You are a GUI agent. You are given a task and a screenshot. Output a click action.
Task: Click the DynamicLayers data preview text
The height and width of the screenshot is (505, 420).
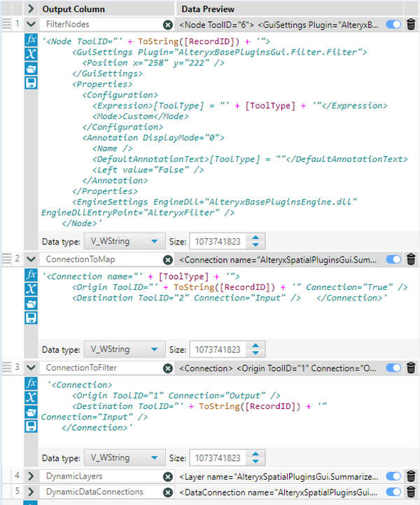tap(279, 477)
